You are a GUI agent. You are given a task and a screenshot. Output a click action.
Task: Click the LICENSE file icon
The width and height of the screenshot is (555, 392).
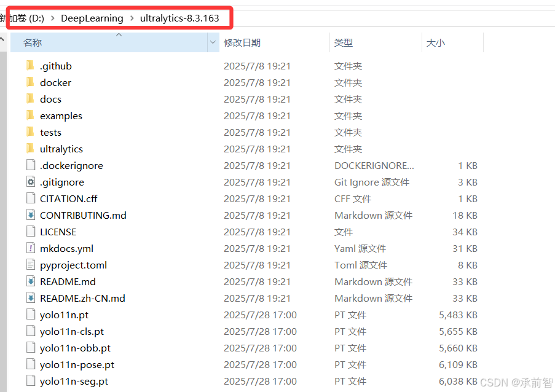(x=31, y=232)
